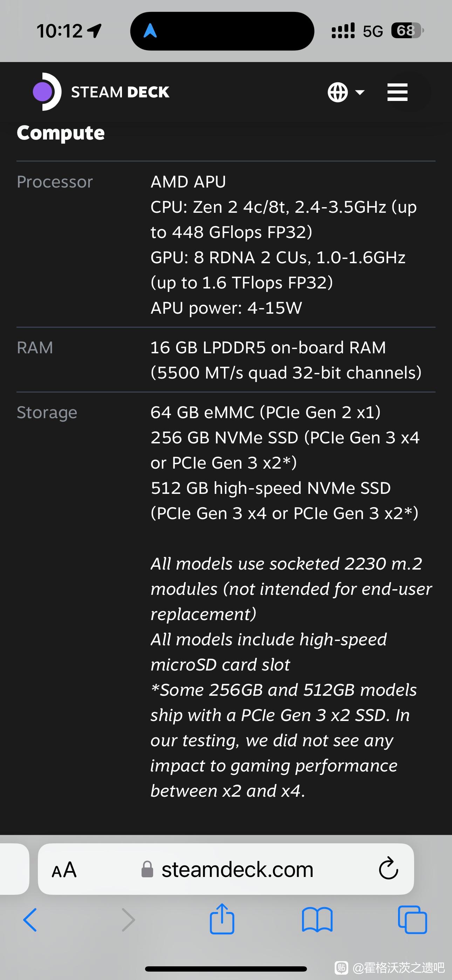The image size is (452, 980).
Task: Open the hamburger navigation menu
Action: 397,93
